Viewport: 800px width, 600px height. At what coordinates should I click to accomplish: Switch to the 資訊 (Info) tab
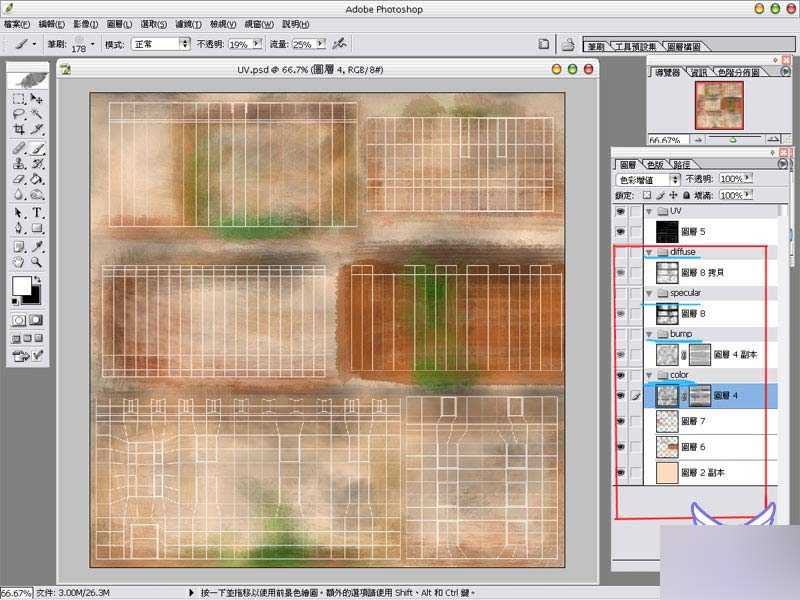tap(698, 72)
